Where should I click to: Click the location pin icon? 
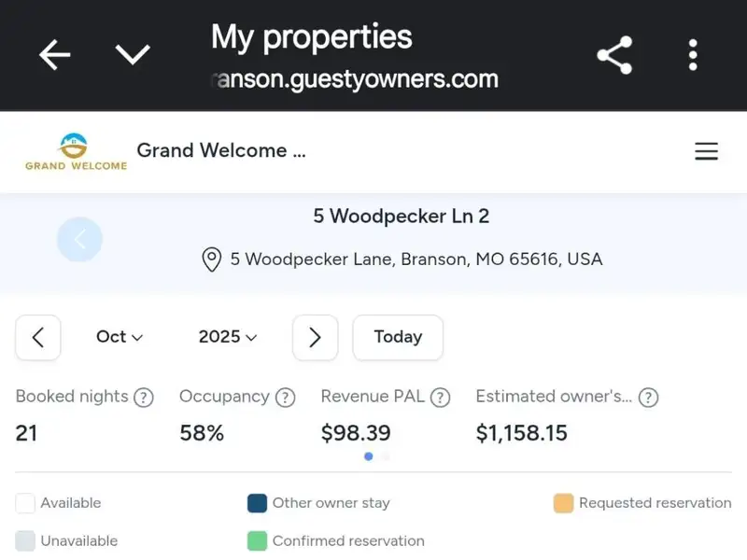(212, 259)
